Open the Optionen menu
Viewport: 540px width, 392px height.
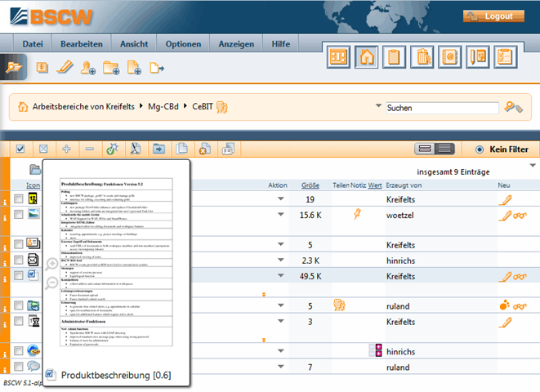point(183,44)
